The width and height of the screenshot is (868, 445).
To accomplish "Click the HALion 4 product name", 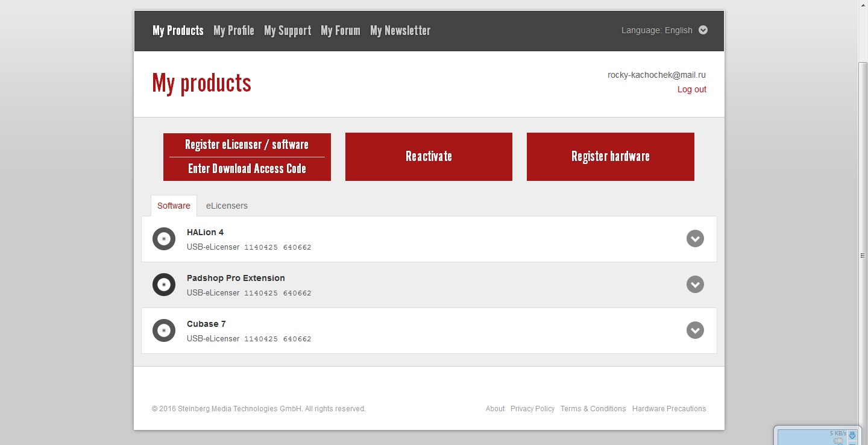I will coord(205,232).
